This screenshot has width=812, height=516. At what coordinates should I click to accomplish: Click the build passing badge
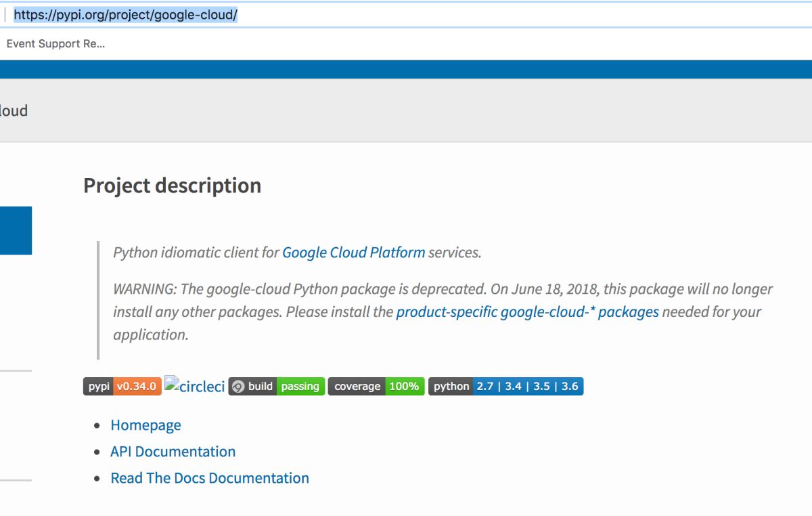(x=277, y=386)
